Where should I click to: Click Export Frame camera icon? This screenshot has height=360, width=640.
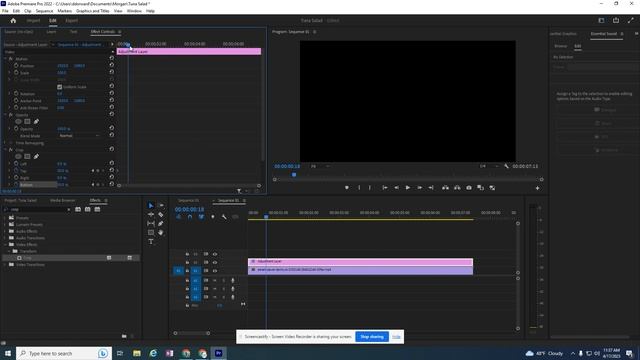point(469,188)
